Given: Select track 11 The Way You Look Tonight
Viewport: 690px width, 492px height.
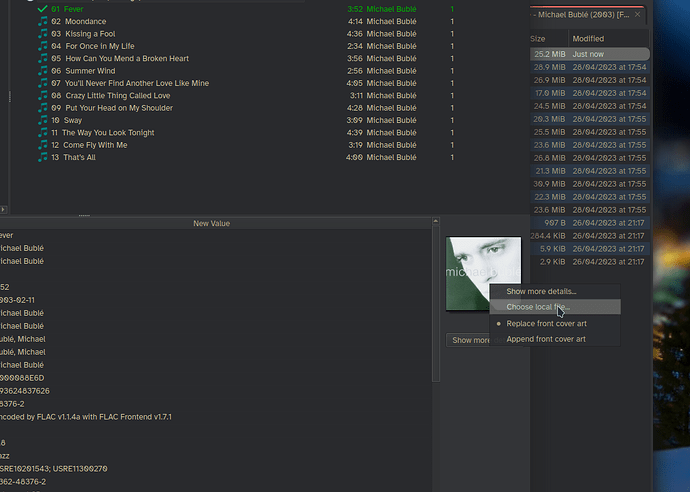Looking at the screenshot, I should coord(246,132).
